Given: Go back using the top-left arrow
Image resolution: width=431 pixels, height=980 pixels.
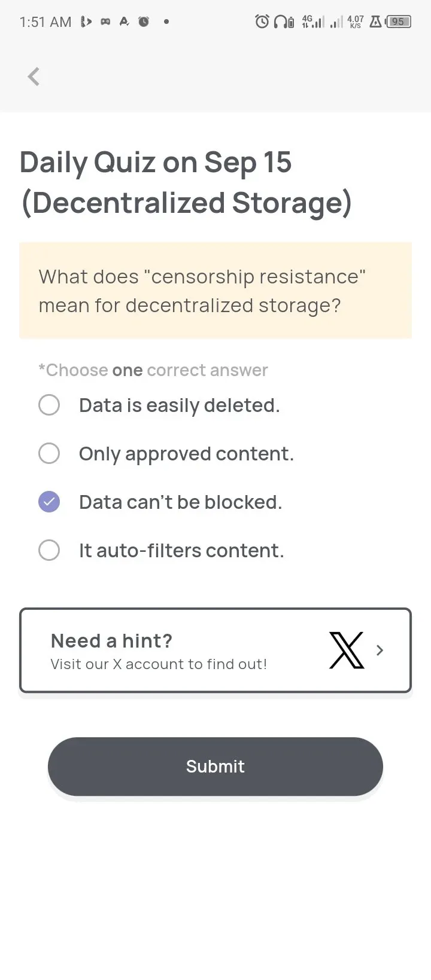Looking at the screenshot, I should coord(34,77).
